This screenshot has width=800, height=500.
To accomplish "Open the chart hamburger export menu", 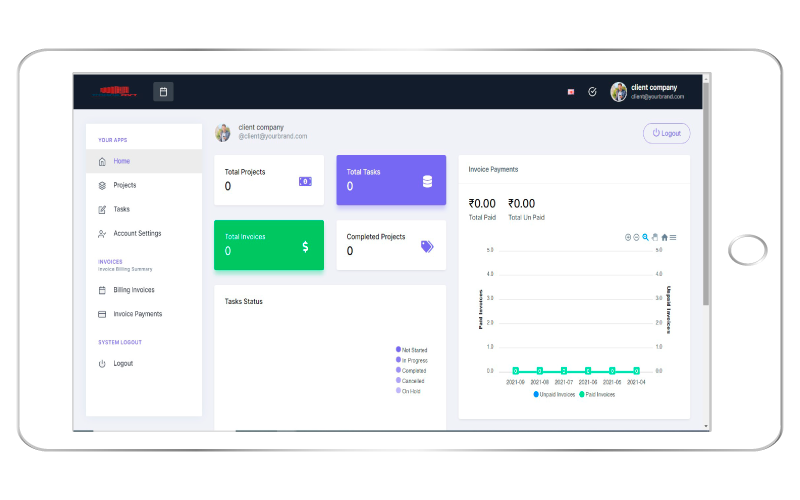I will (673, 237).
